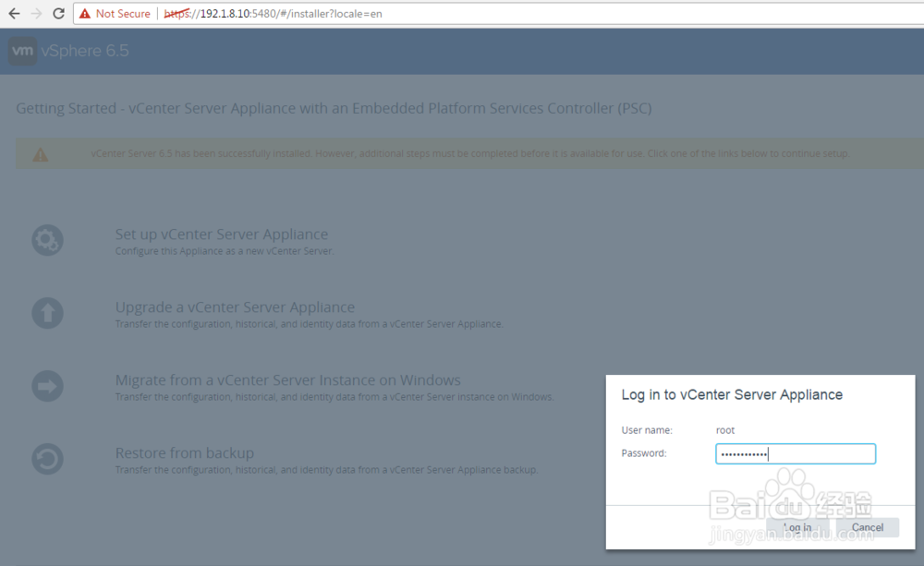The height and width of the screenshot is (566, 924).
Task: Click the root user name value
Action: tap(725, 430)
